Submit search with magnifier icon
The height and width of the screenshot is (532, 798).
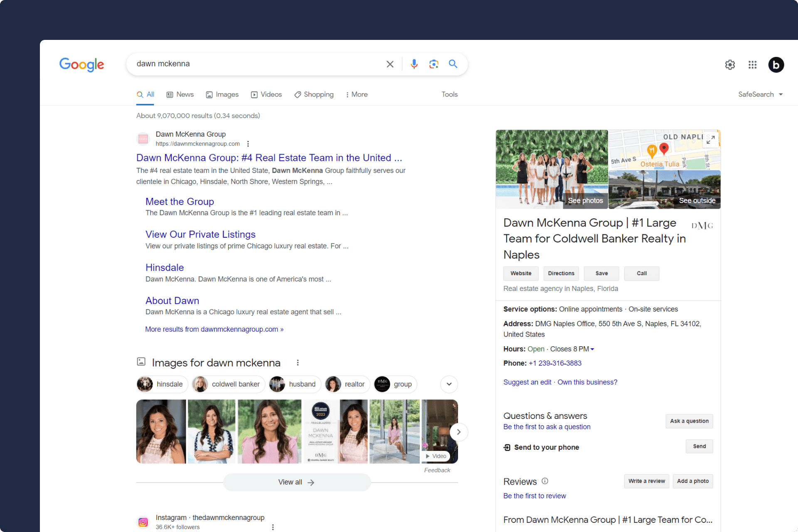(x=453, y=64)
